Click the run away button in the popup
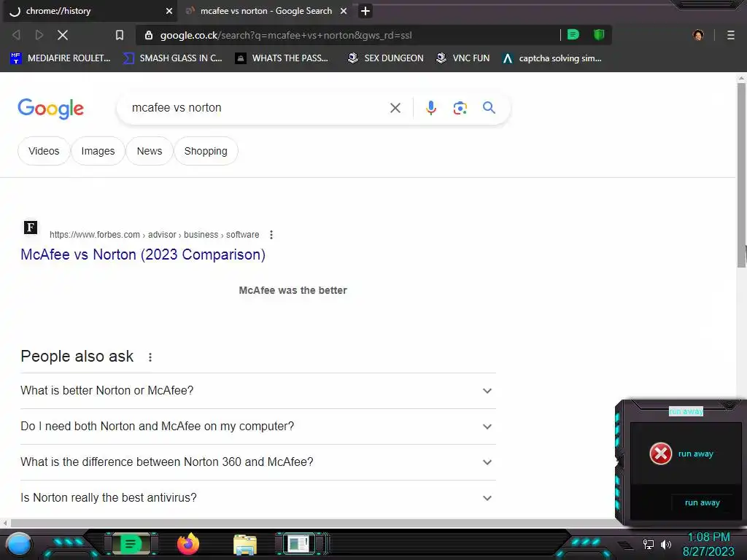747x560 pixels. tap(703, 503)
